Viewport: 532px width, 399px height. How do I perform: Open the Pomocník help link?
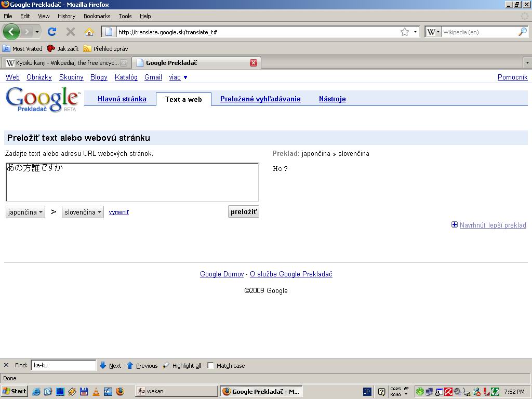tap(512, 77)
